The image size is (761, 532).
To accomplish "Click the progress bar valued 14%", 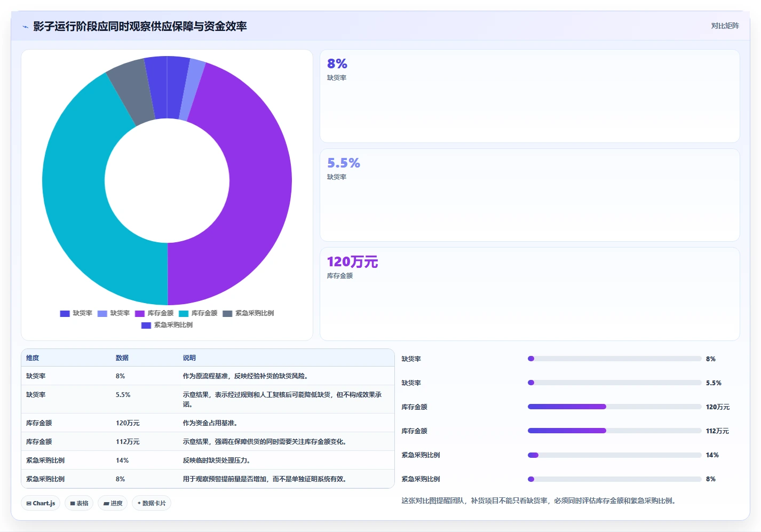I will tap(614, 455).
